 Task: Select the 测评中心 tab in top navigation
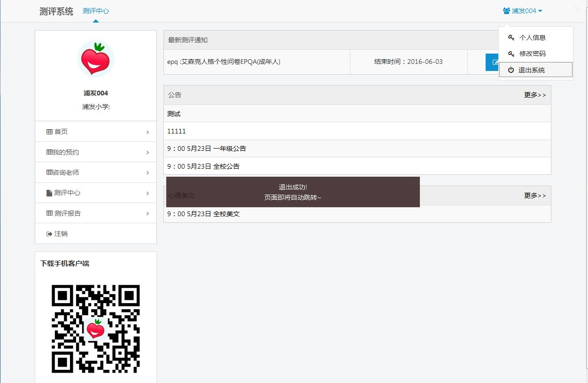(96, 11)
